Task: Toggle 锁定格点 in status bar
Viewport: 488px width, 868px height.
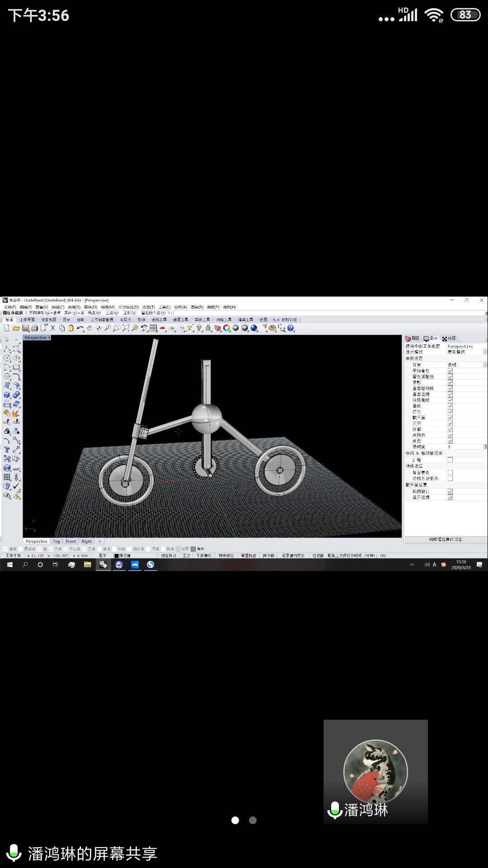Action: 169,556
